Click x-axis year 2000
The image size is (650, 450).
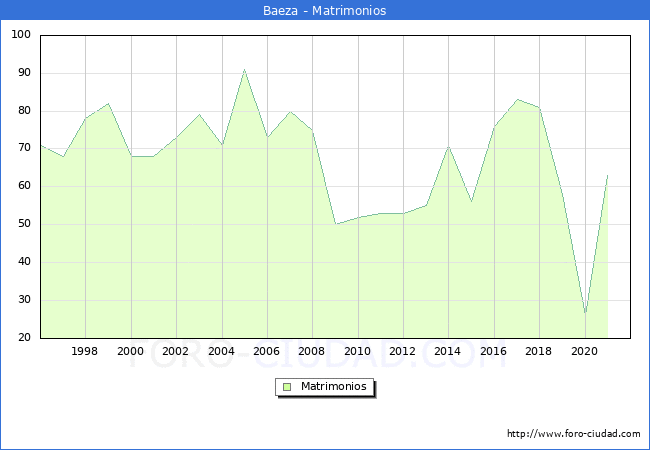(131, 351)
